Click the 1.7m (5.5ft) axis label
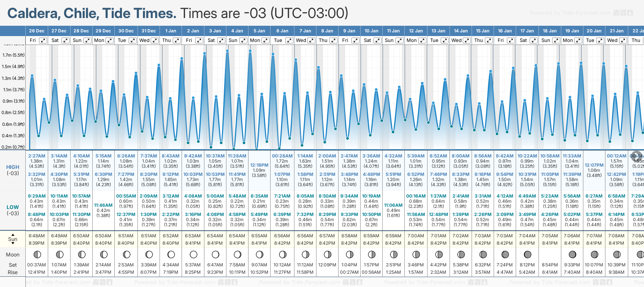 point(13,55)
